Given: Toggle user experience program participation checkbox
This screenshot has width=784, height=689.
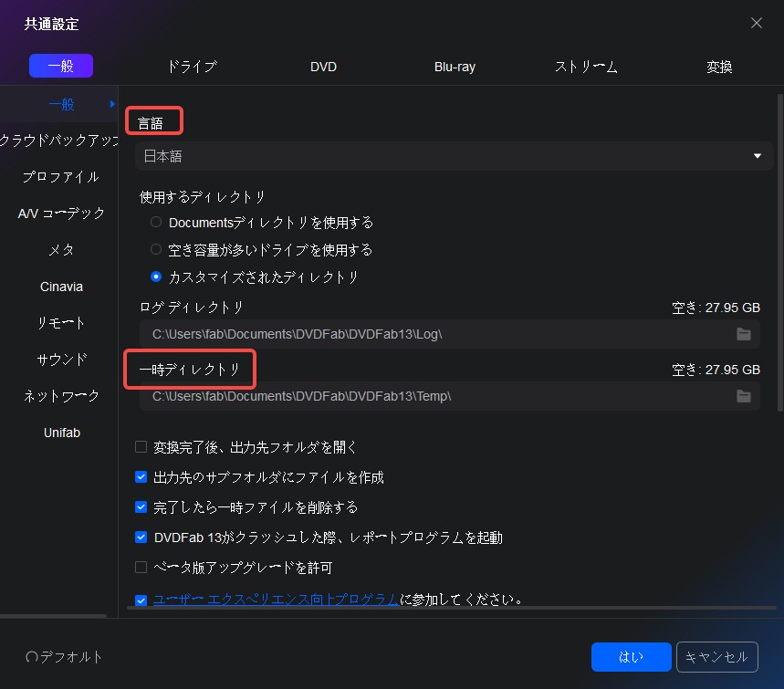Looking at the screenshot, I should click(141, 600).
